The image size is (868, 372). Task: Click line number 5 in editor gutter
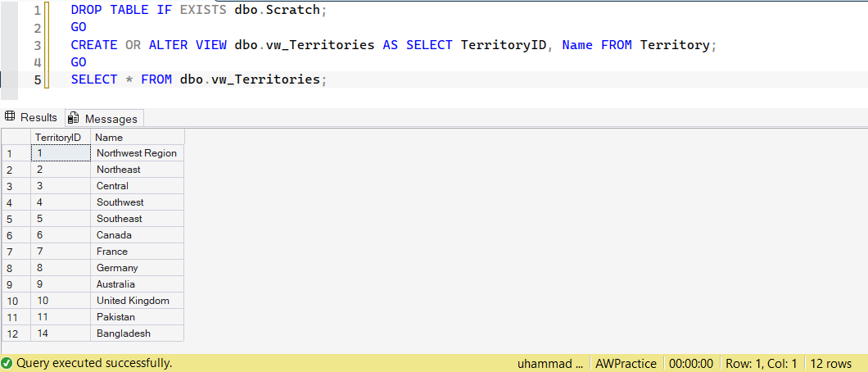[37, 79]
